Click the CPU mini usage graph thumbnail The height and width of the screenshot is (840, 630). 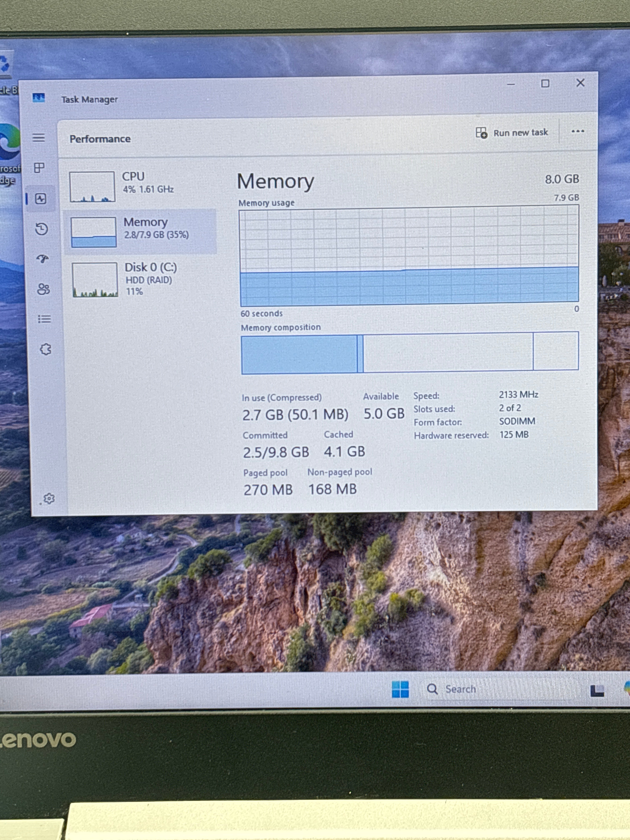click(92, 186)
